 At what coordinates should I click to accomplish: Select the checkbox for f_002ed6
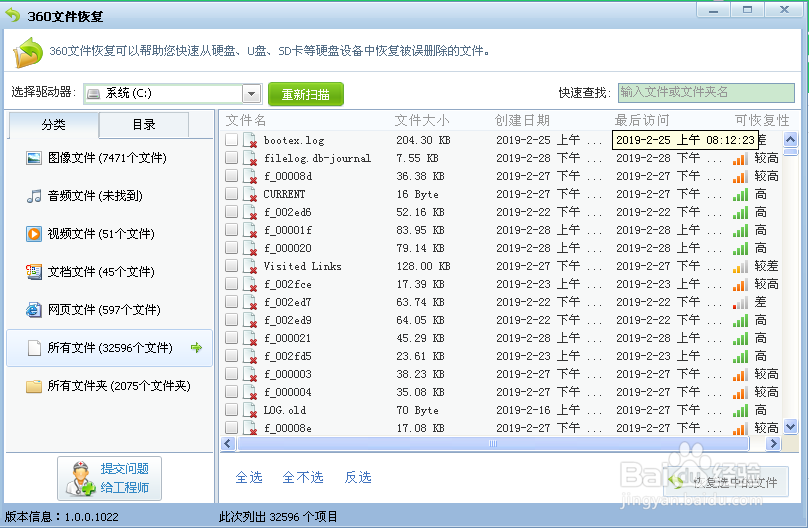[231, 212]
